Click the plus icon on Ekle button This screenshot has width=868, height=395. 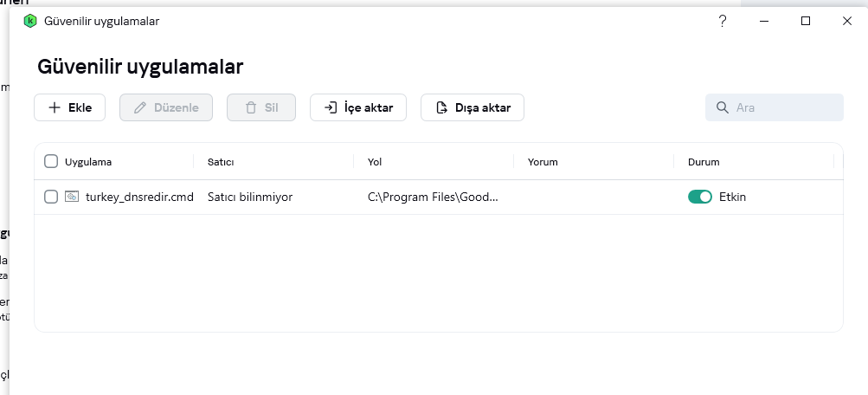[x=54, y=108]
